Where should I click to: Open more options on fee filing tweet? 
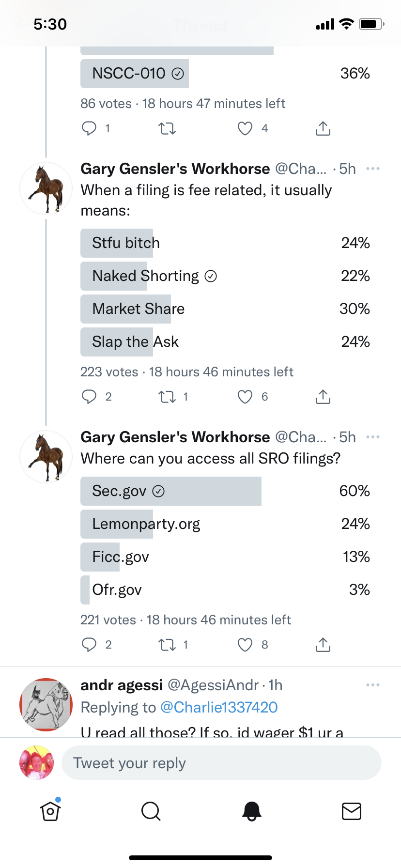[373, 169]
